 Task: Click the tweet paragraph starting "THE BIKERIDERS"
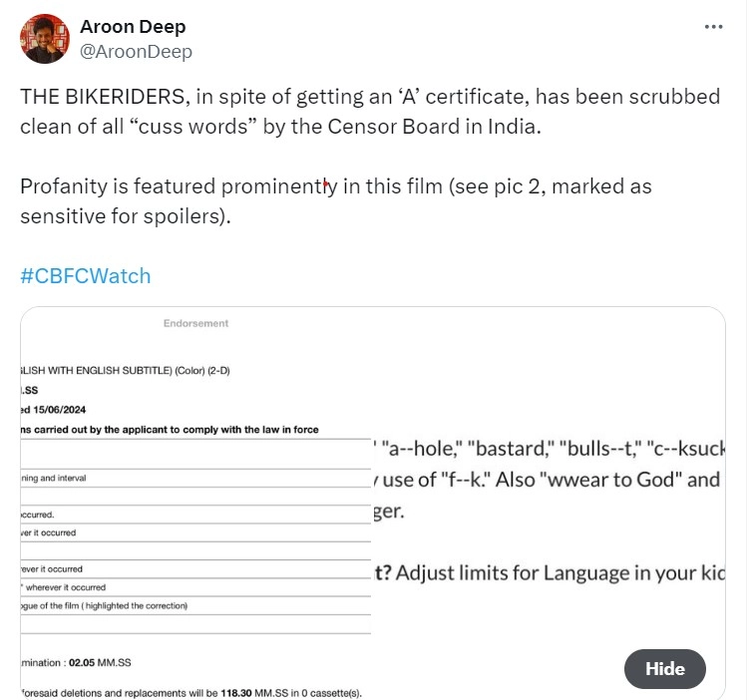tap(369, 112)
